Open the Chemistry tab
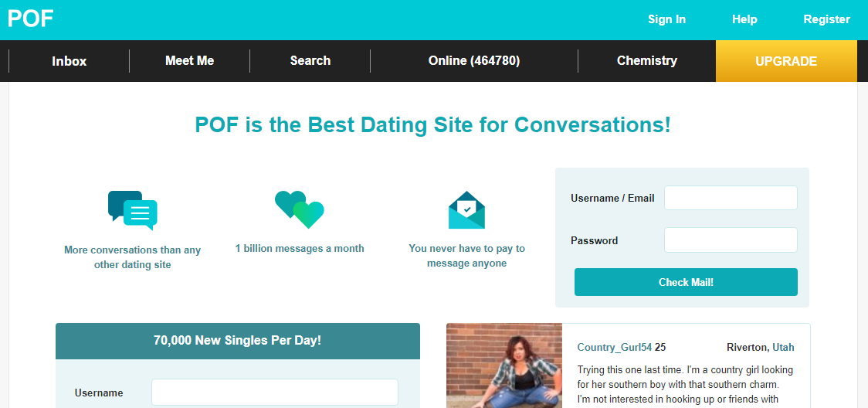 point(646,61)
